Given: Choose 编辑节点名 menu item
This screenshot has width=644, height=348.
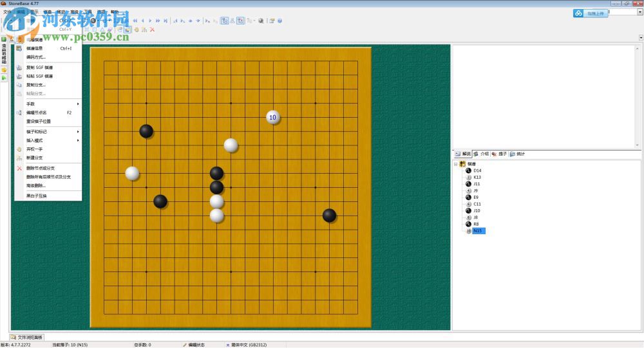Looking at the screenshot, I should [48, 113].
